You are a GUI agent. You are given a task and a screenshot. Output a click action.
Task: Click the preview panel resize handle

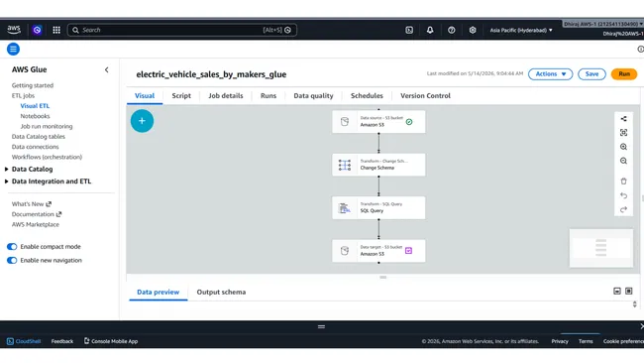(382, 277)
